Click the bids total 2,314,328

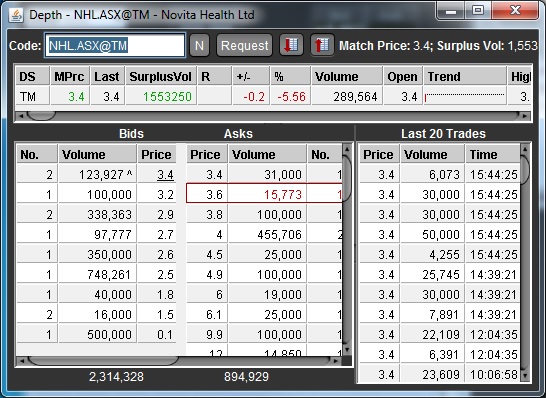[x=116, y=377]
